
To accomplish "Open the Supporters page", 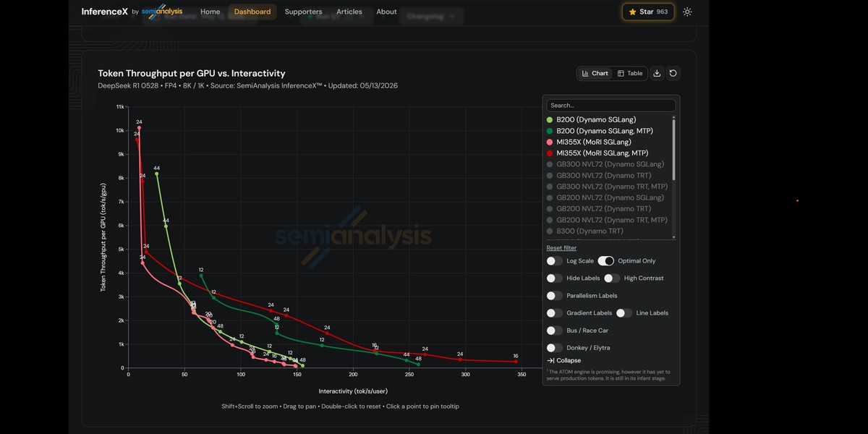I will coord(303,12).
